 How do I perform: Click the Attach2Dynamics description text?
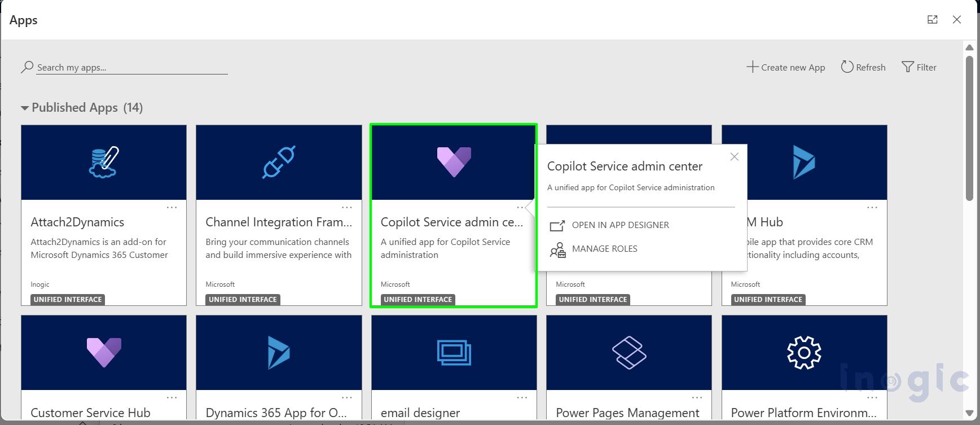(x=99, y=248)
